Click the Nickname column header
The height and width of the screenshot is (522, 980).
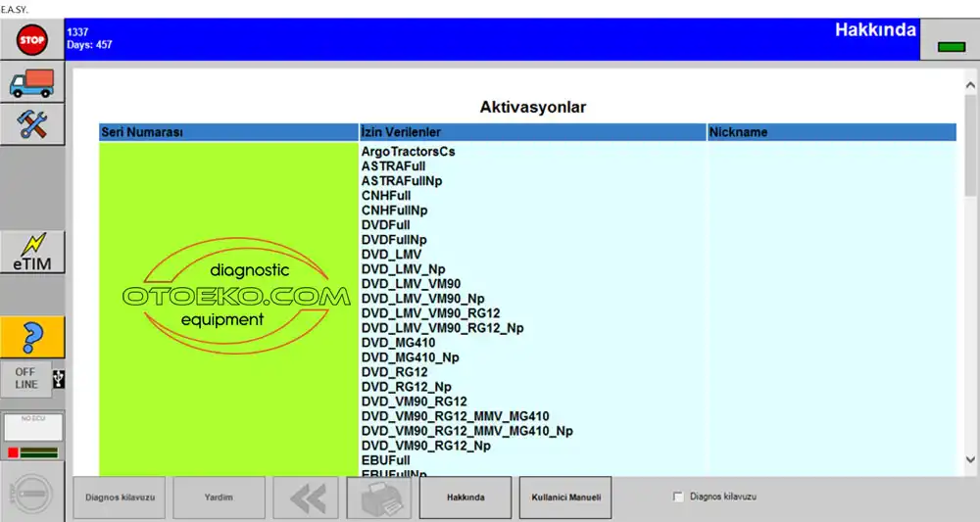(x=832, y=132)
